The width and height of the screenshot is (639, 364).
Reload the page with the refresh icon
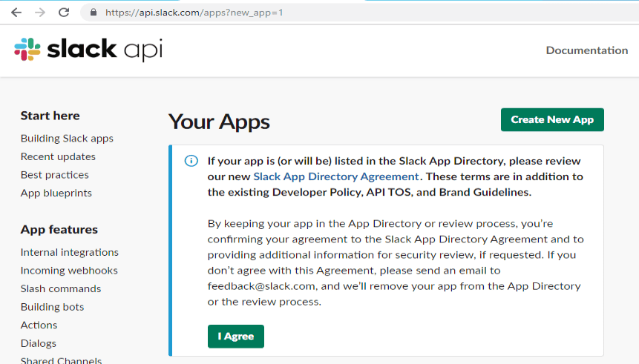click(64, 13)
